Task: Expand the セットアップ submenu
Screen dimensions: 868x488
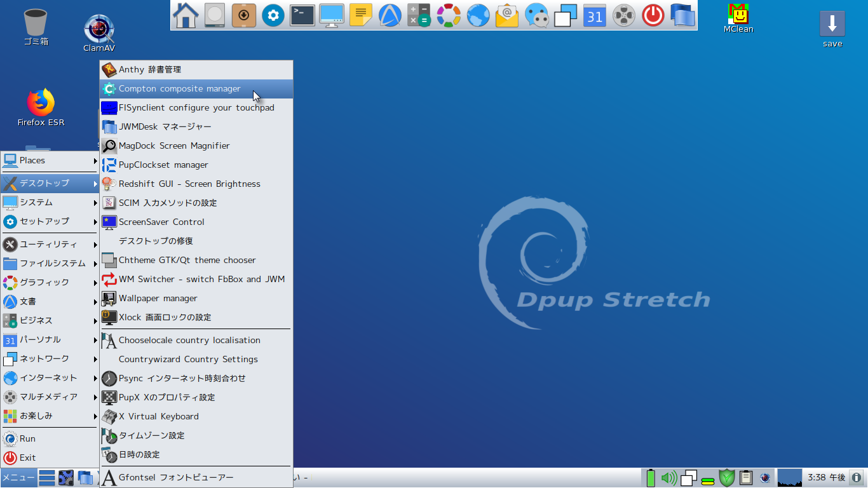Action: tap(50, 221)
